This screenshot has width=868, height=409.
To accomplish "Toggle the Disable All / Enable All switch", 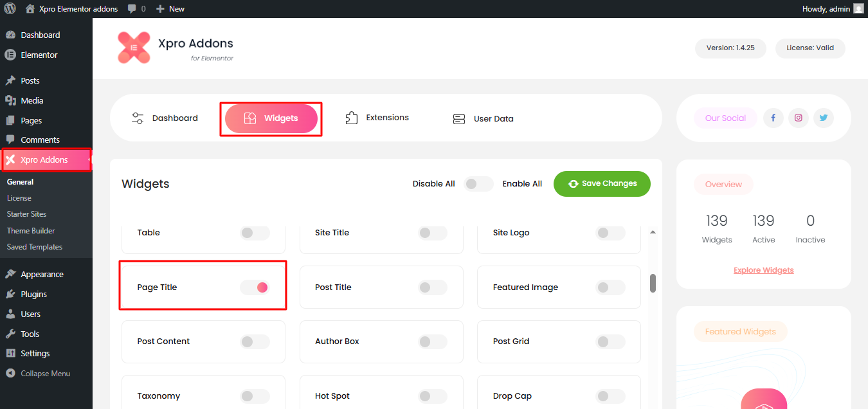I will [478, 184].
